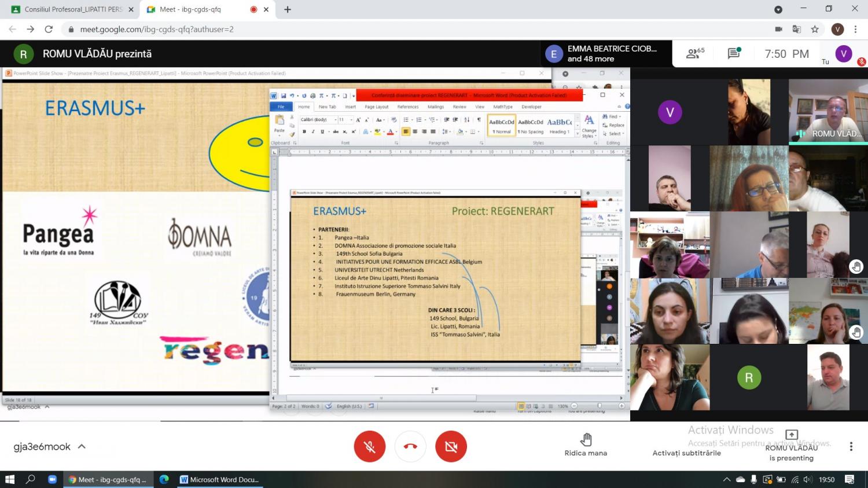868x488 pixels.
Task: Reload the Meet page
Action: pos(49,29)
